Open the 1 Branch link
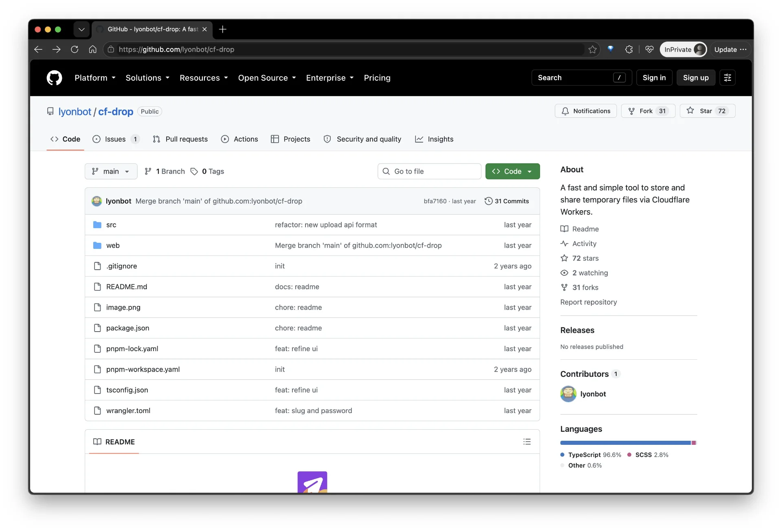The width and height of the screenshot is (782, 532). (165, 171)
